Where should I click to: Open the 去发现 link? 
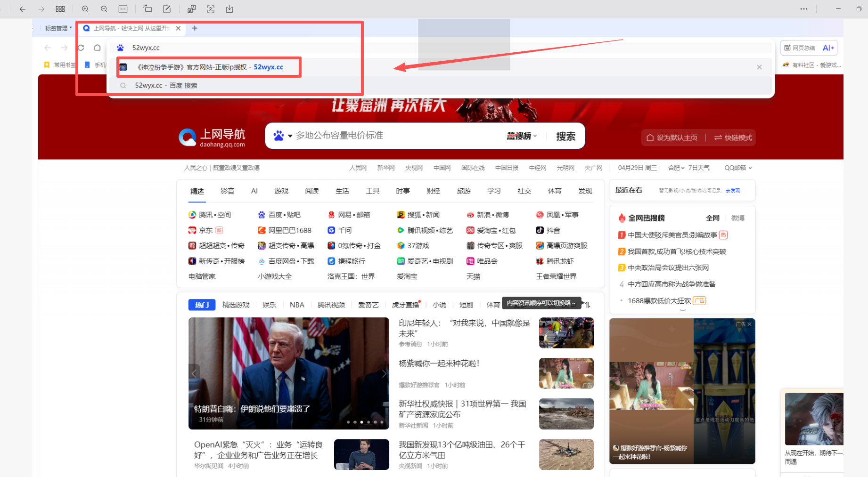tap(733, 190)
